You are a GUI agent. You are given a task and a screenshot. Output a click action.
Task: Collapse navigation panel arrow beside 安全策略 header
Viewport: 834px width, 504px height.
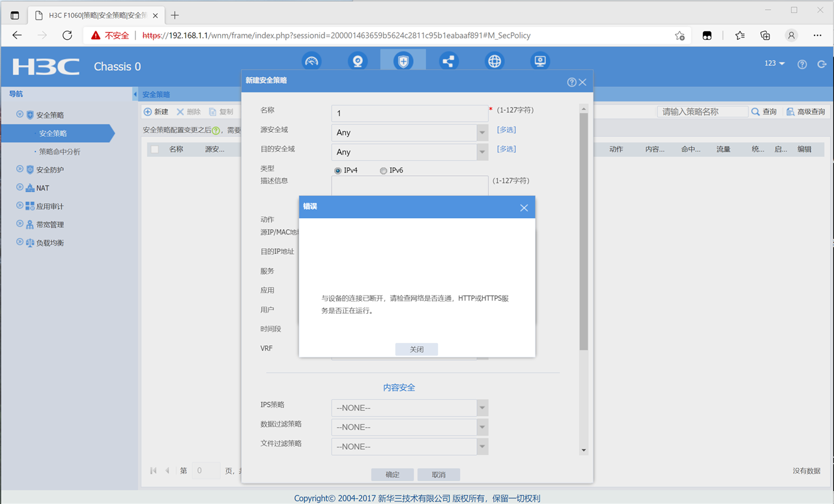pyautogui.click(x=136, y=94)
